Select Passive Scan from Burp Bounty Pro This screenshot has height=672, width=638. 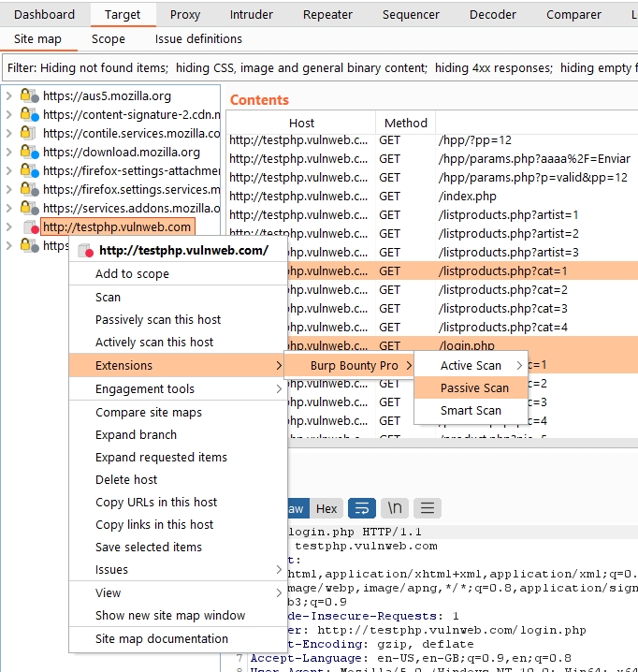(474, 387)
